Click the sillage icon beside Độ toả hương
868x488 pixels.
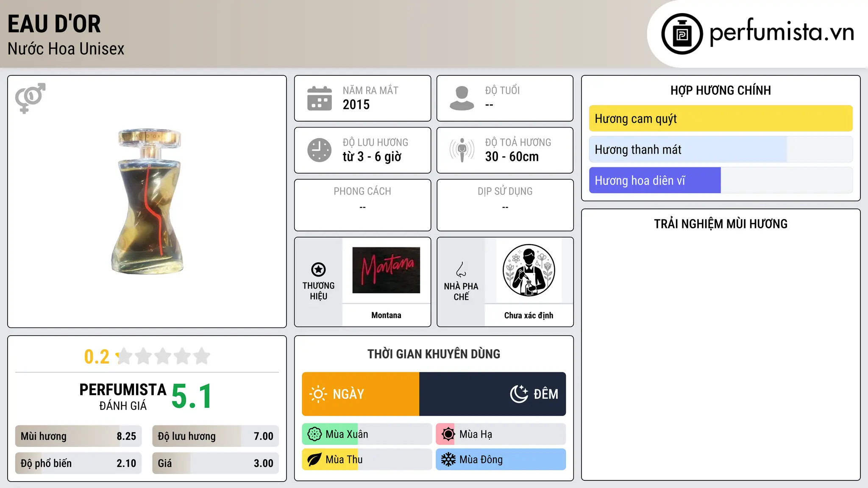(462, 150)
